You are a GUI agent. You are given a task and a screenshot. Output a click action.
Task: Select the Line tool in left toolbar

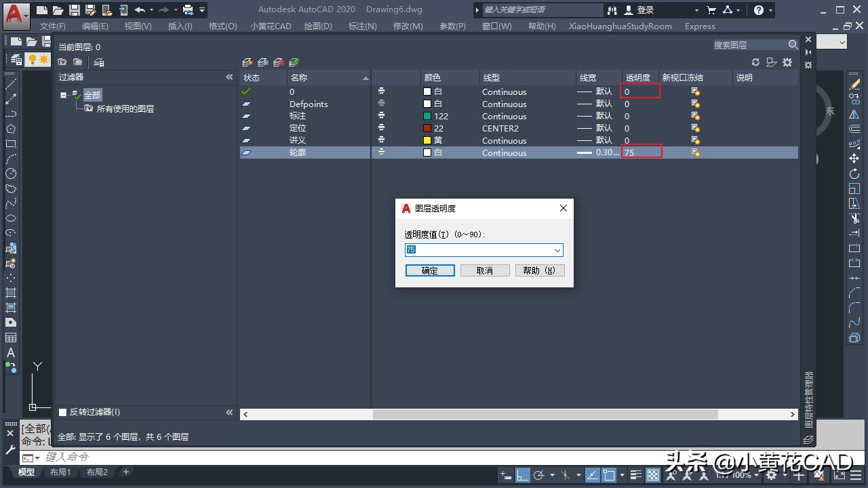point(11,84)
